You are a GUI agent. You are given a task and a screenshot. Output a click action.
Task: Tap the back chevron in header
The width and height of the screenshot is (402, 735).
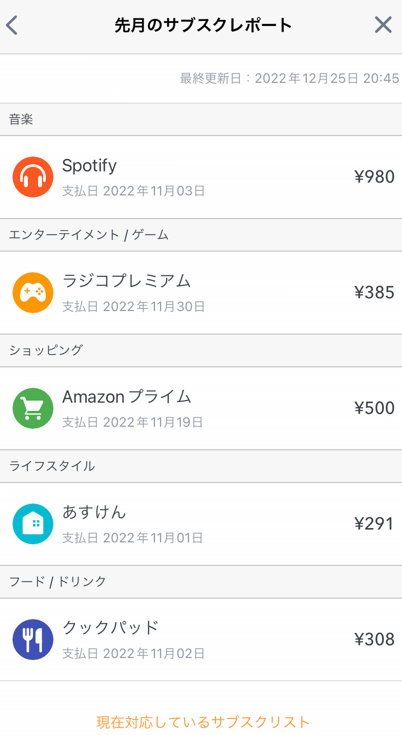[x=12, y=25]
